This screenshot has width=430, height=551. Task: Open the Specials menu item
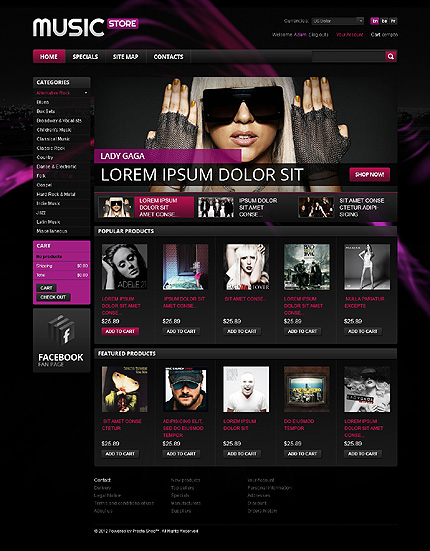pos(85,57)
